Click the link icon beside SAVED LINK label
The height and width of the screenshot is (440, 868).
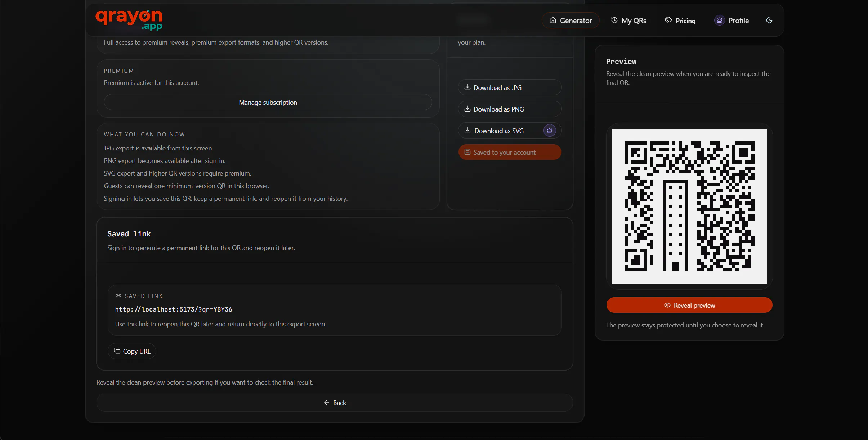pos(118,296)
